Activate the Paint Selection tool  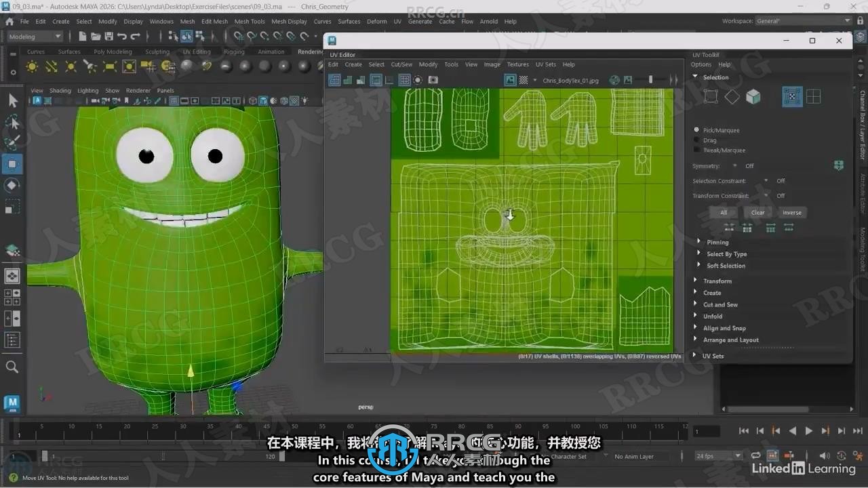[12, 142]
